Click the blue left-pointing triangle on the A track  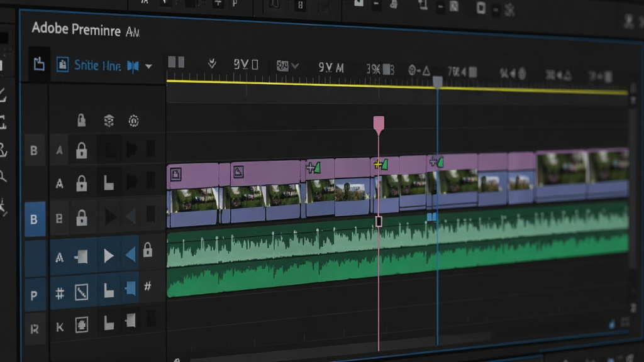(131, 255)
